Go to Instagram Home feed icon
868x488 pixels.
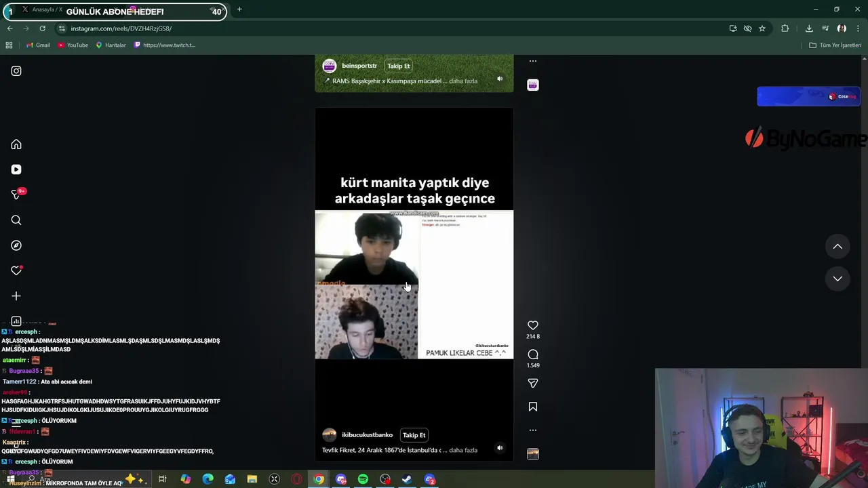tap(16, 144)
